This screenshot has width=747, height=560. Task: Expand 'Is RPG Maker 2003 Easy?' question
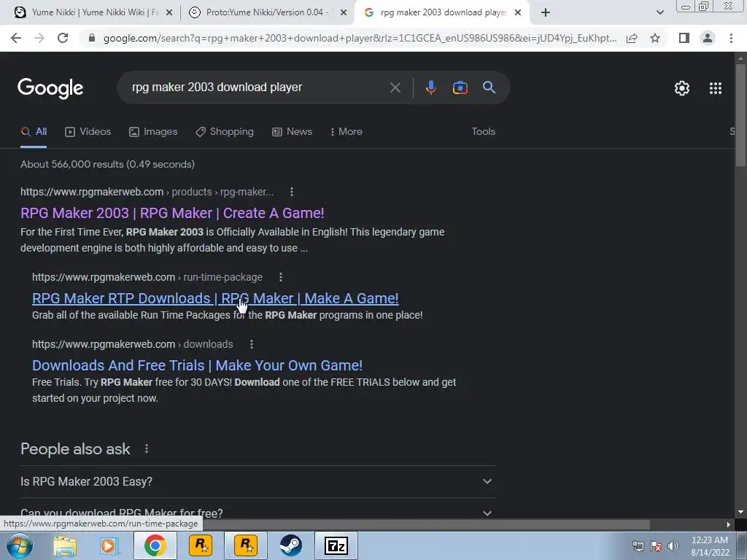point(258,481)
